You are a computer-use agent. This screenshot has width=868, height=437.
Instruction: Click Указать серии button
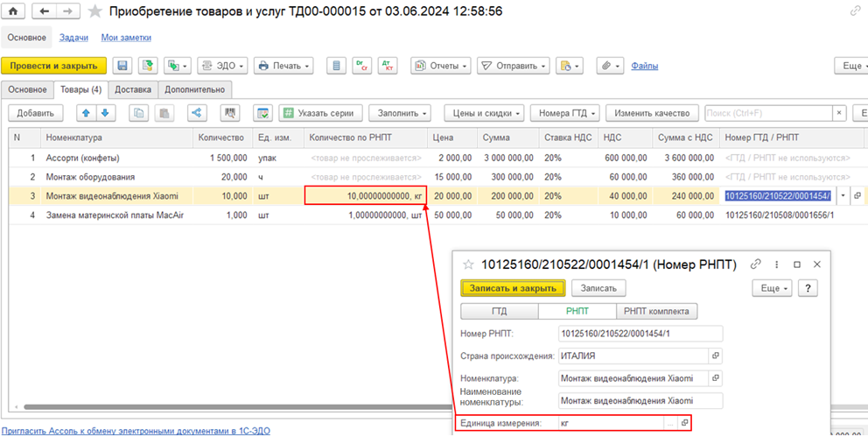(320, 113)
